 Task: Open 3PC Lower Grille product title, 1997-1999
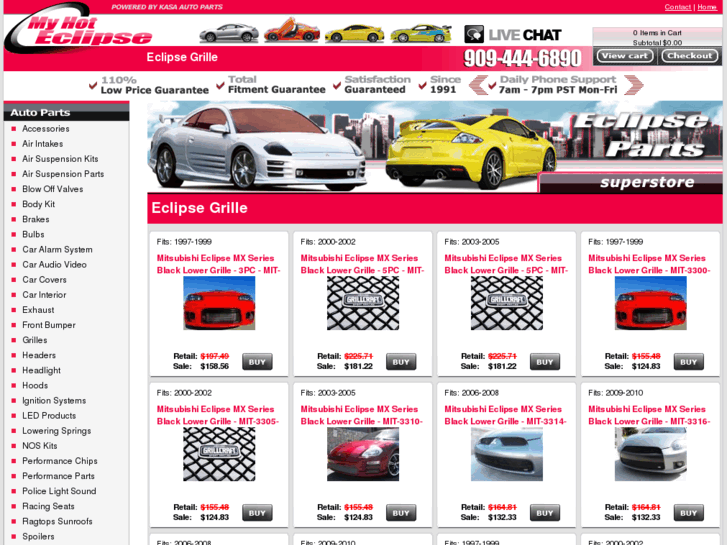[218, 264]
